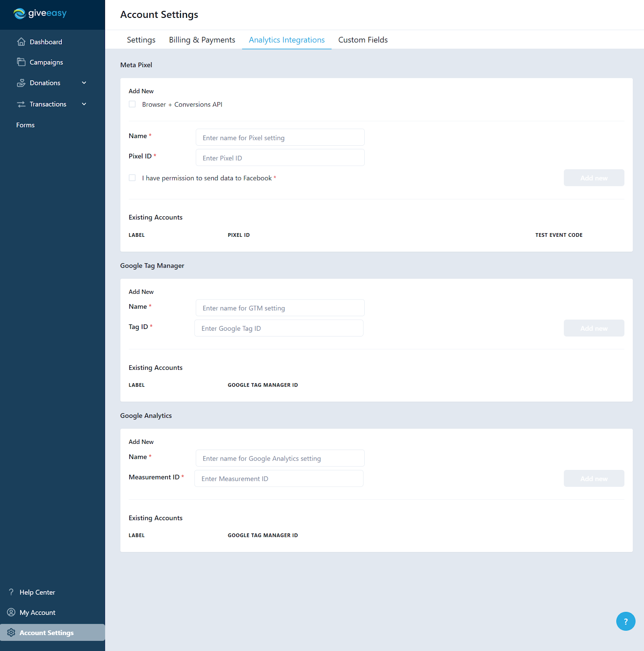Focus the Pixel setting name field
The height and width of the screenshot is (651, 644).
click(280, 138)
